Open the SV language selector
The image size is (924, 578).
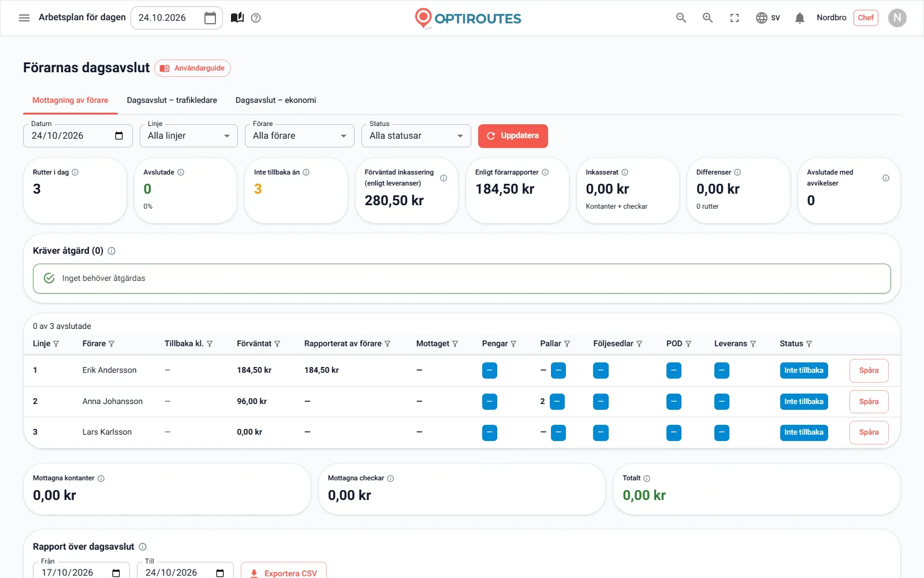768,18
